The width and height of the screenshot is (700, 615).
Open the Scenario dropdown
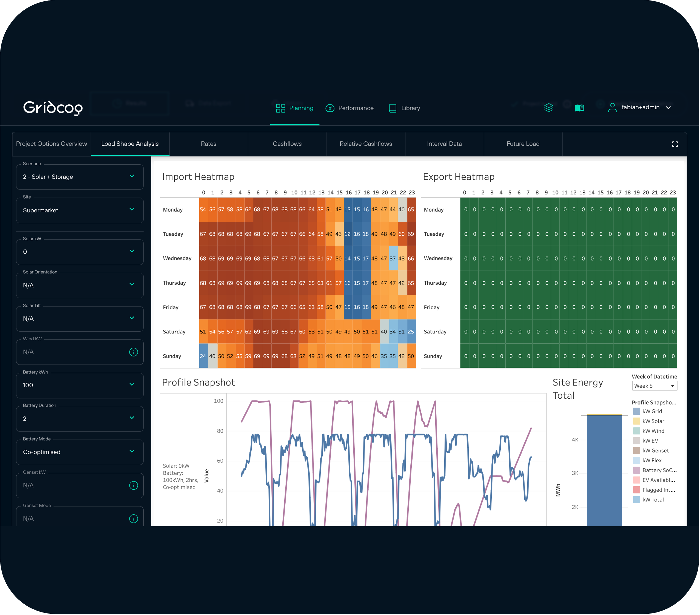[x=79, y=177]
